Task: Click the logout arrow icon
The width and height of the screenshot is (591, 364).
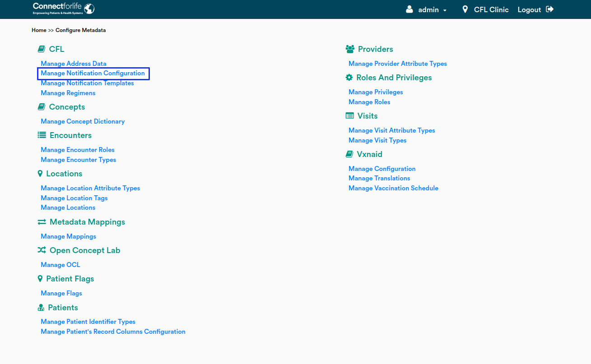Action: [x=549, y=9]
